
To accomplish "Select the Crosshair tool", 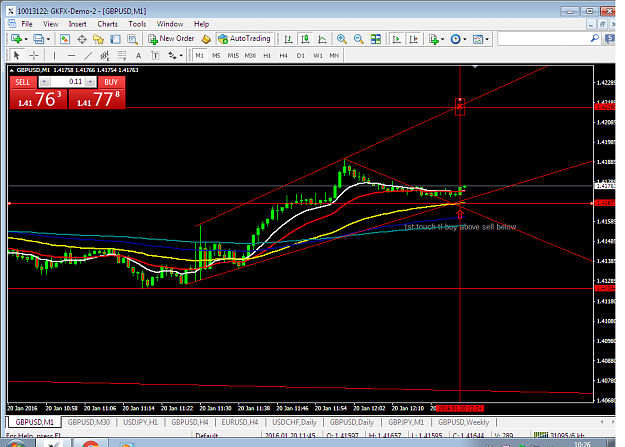I will coord(34,55).
